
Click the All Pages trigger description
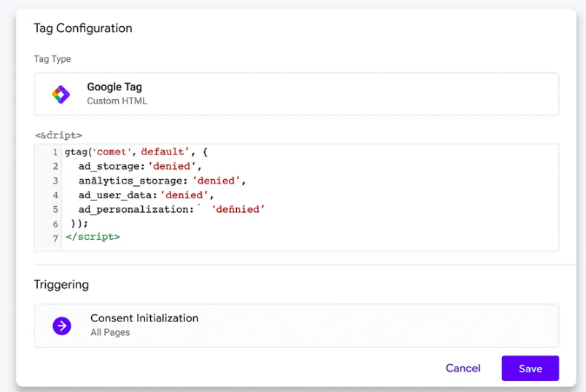coord(110,332)
